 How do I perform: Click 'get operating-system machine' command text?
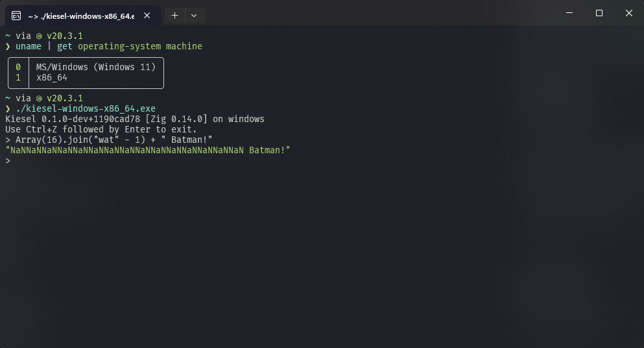click(129, 46)
